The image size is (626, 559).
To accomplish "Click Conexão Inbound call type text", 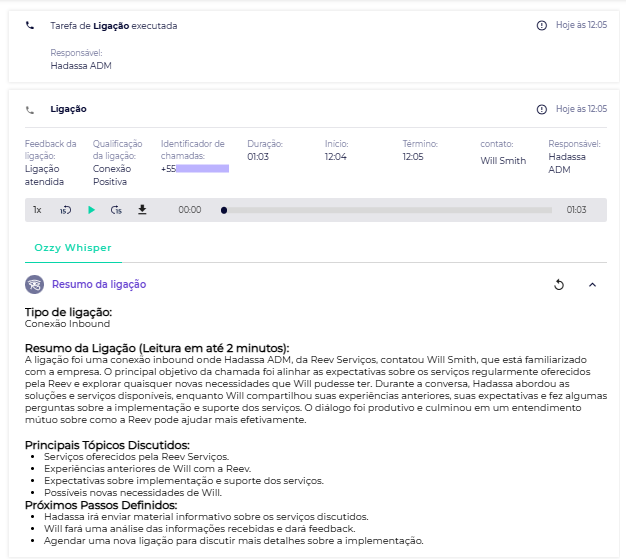I will [67, 324].
